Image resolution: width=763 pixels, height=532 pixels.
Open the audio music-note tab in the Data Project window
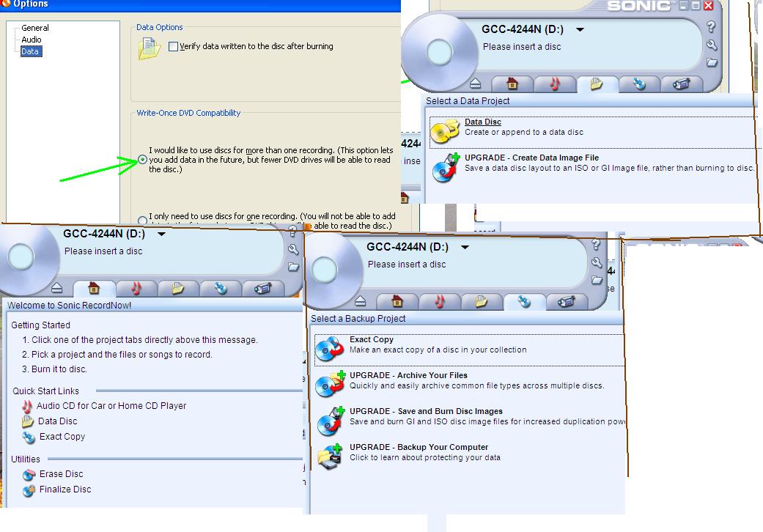point(554,84)
